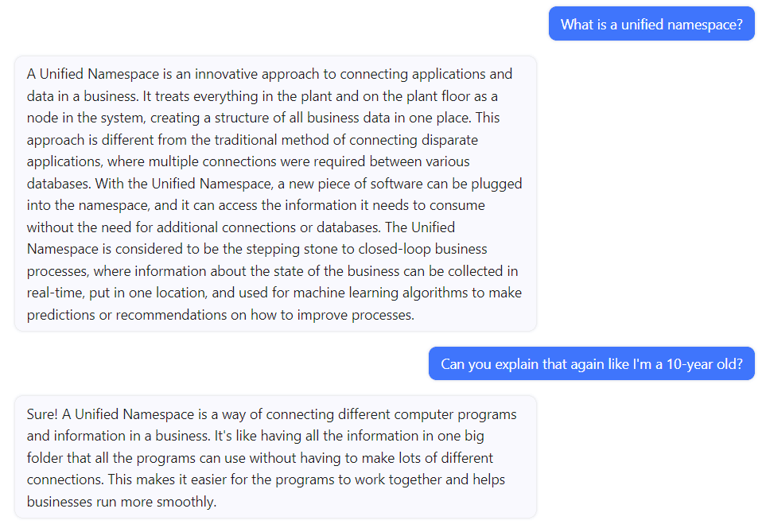Image resolution: width=766 pixels, height=532 pixels.
Task: Click 'plugged' in the first answer text
Action: 496,184
